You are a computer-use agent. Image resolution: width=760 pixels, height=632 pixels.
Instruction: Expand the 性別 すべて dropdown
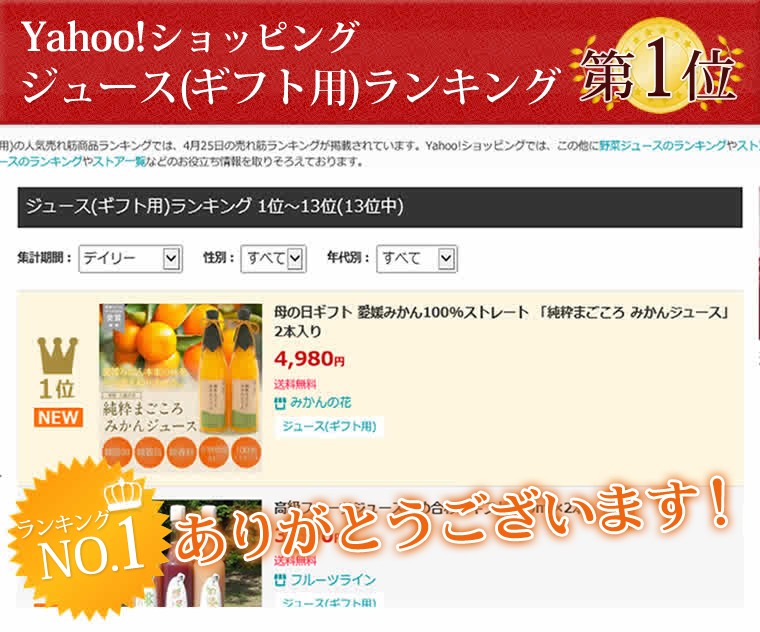click(x=272, y=258)
